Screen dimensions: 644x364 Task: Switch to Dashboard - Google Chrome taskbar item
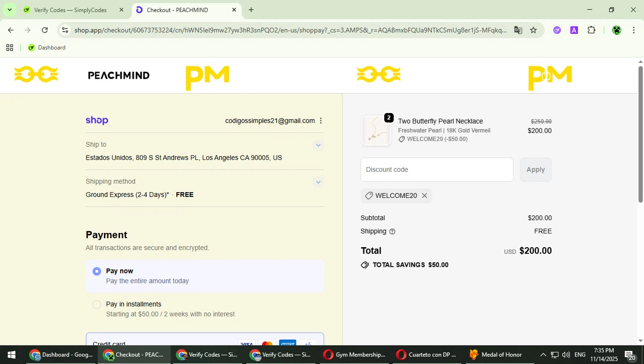coord(61,355)
